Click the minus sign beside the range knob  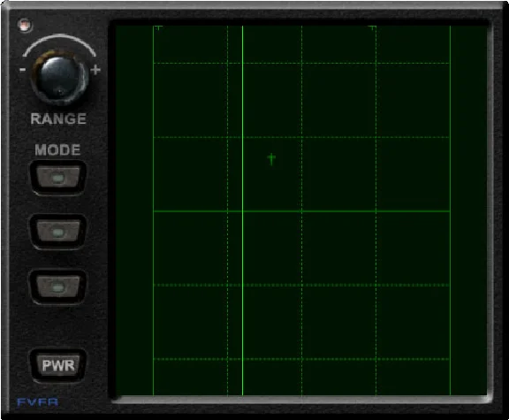(x=22, y=70)
